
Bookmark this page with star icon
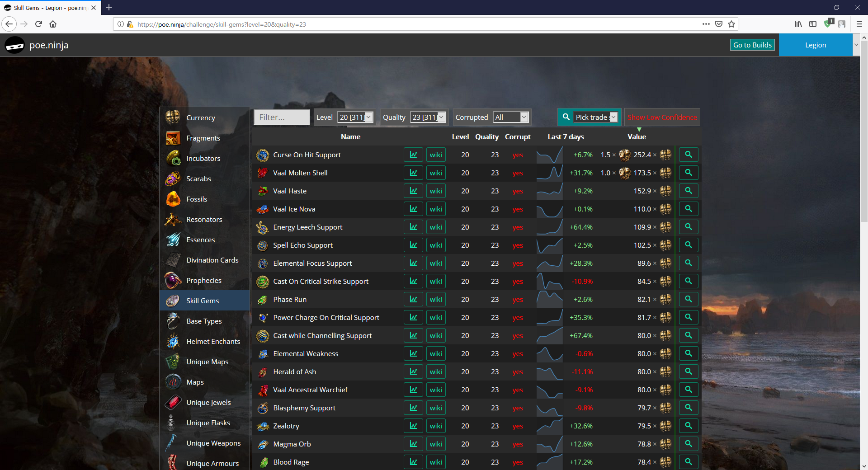click(x=731, y=24)
